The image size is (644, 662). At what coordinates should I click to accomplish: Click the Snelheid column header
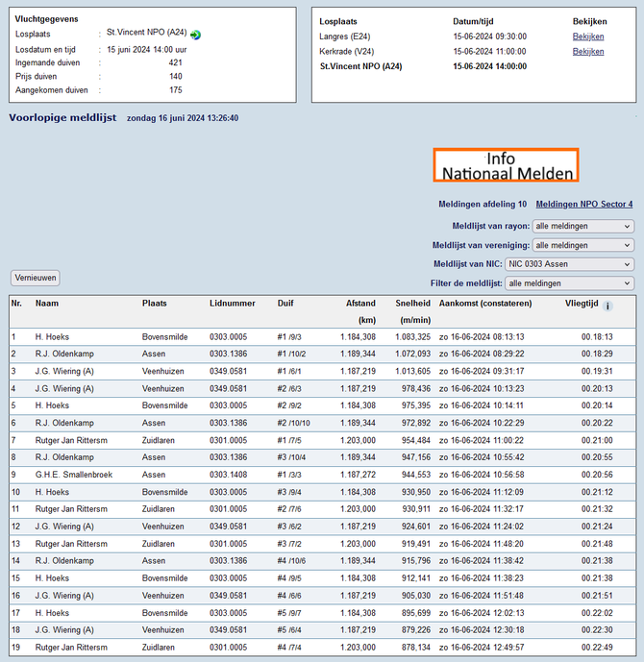coord(412,303)
